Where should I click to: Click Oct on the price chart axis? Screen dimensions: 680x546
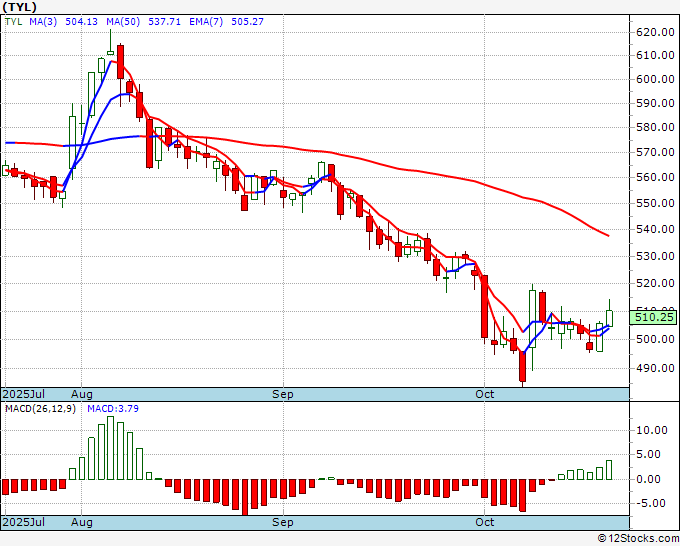pos(484,394)
